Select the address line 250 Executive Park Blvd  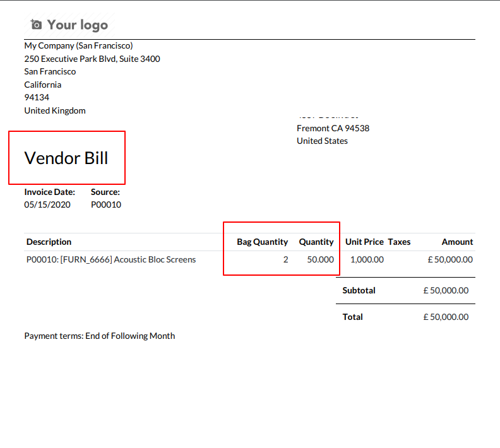tap(92, 59)
